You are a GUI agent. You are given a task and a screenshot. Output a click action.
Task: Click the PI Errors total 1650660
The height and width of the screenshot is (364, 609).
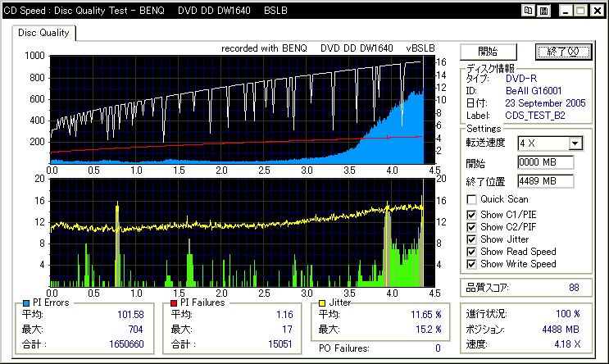point(126,344)
